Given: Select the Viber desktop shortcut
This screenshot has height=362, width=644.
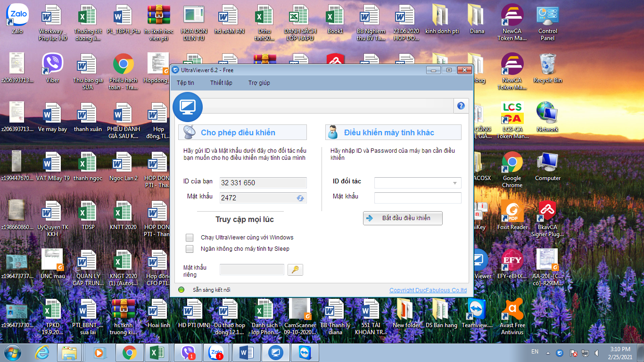Looking at the screenshot, I should click(53, 68).
